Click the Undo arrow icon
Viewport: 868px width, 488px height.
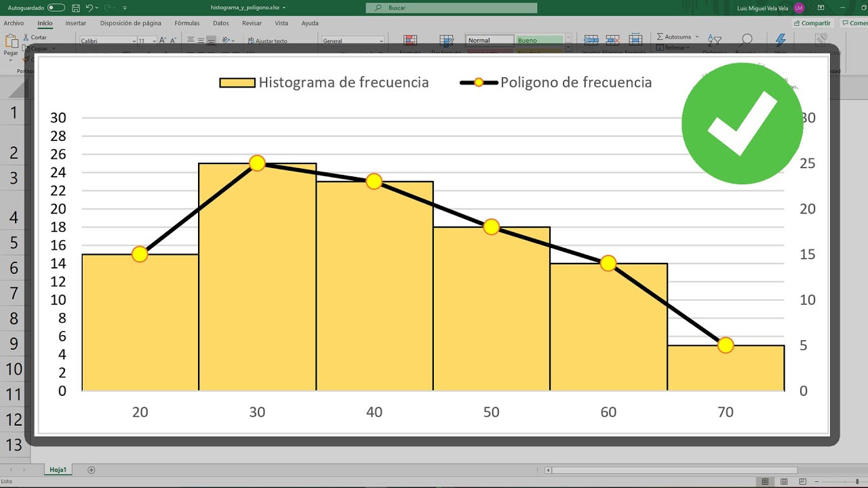[x=89, y=7]
